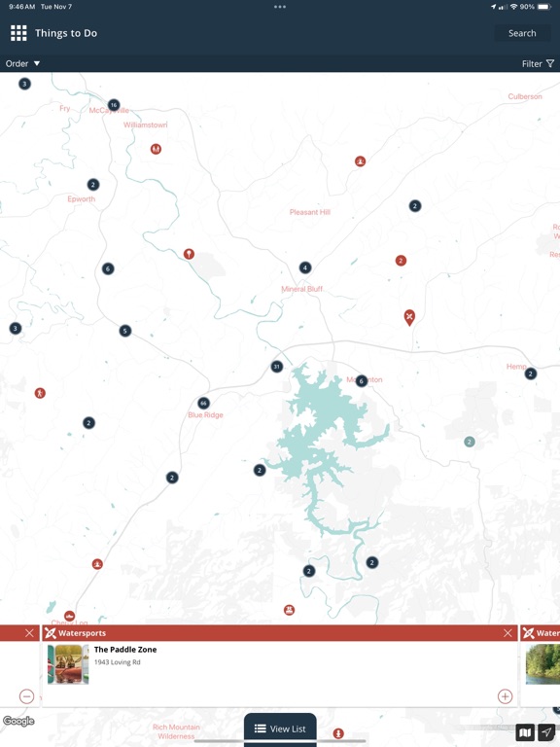Viewport: 560px width, 747px height.
Task: Select the red marker northeast of Pleasant Hill
Action: tap(360, 161)
